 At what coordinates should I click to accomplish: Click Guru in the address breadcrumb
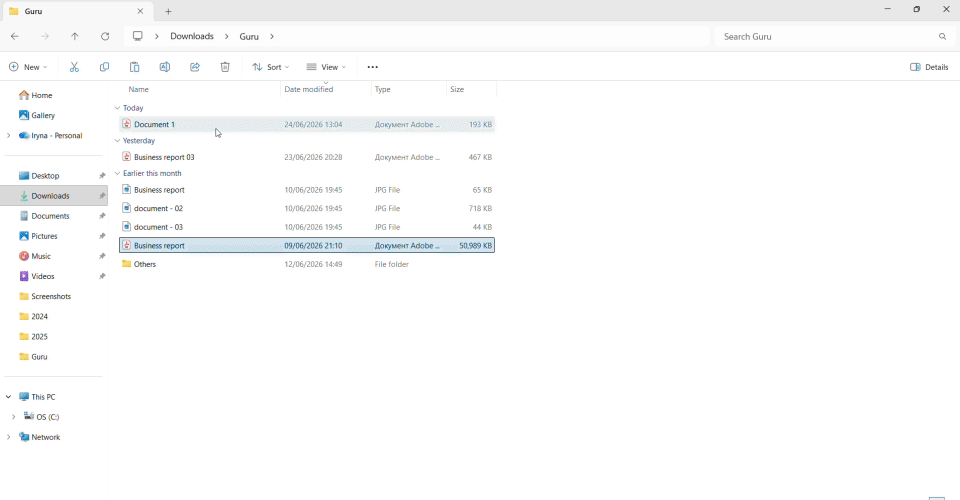(249, 37)
